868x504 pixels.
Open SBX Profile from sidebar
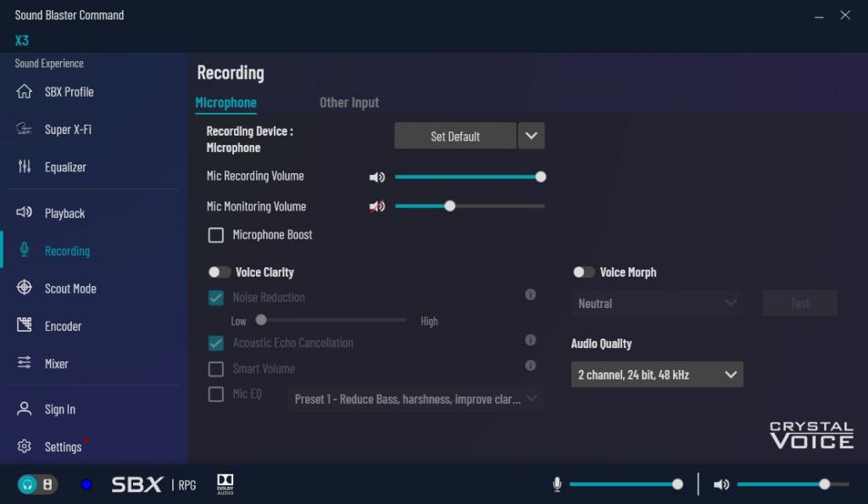tap(70, 92)
